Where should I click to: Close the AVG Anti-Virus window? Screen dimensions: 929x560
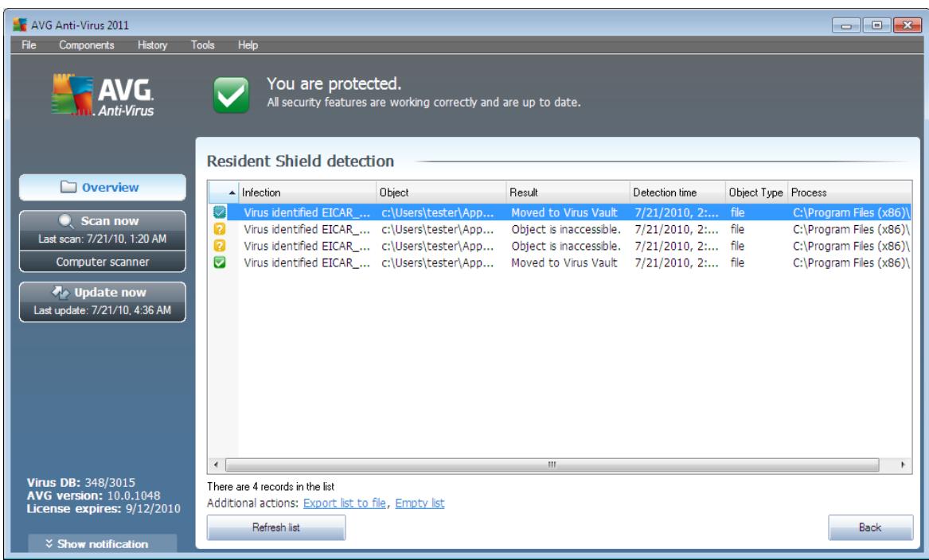[907, 25]
